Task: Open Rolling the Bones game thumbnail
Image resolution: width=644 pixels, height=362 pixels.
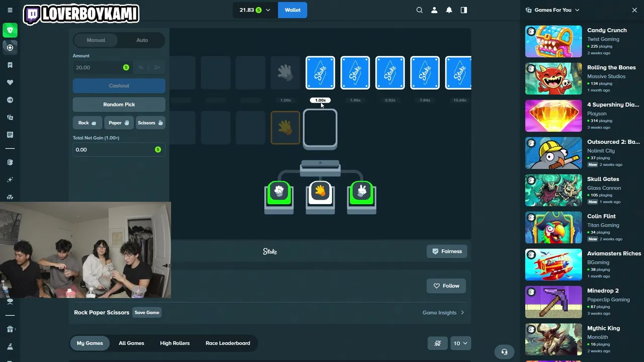Action: [553, 79]
